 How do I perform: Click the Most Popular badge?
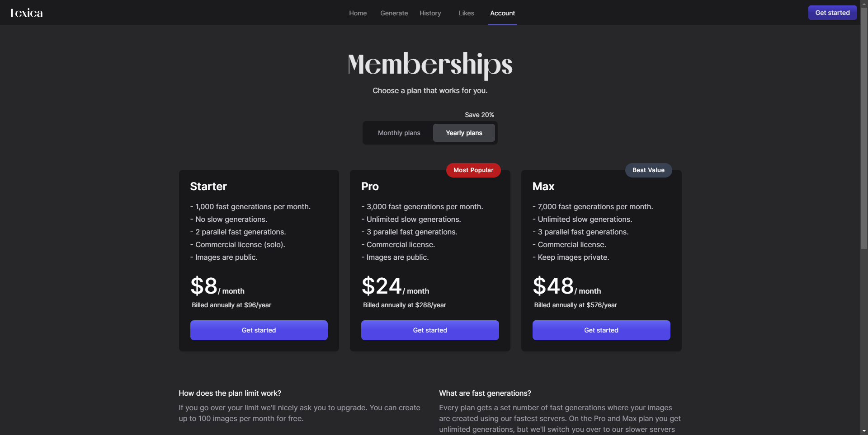tap(473, 170)
